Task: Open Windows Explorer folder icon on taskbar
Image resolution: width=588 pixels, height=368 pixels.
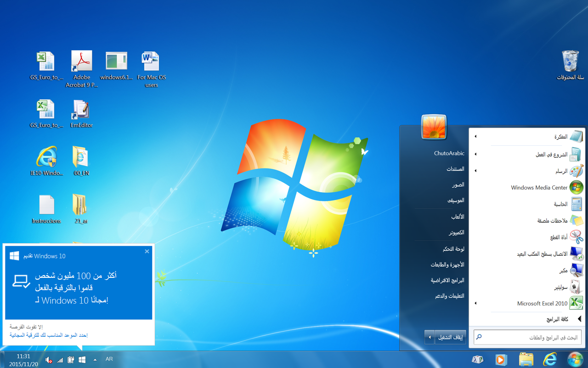Action: 526,359
